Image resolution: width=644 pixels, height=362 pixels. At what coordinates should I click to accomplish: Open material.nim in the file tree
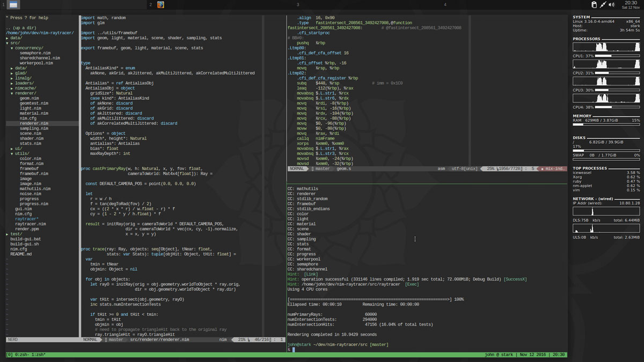(x=34, y=114)
